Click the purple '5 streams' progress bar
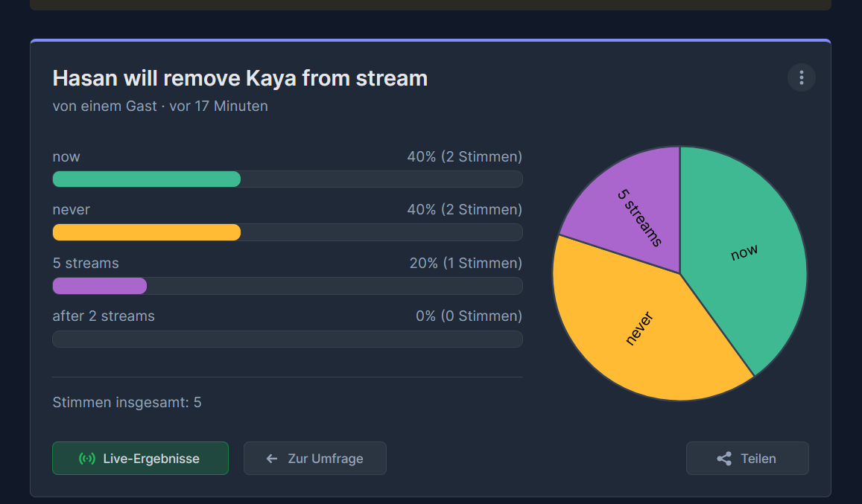Image resolution: width=862 pixels, height=504 pixels. (100, 286)
